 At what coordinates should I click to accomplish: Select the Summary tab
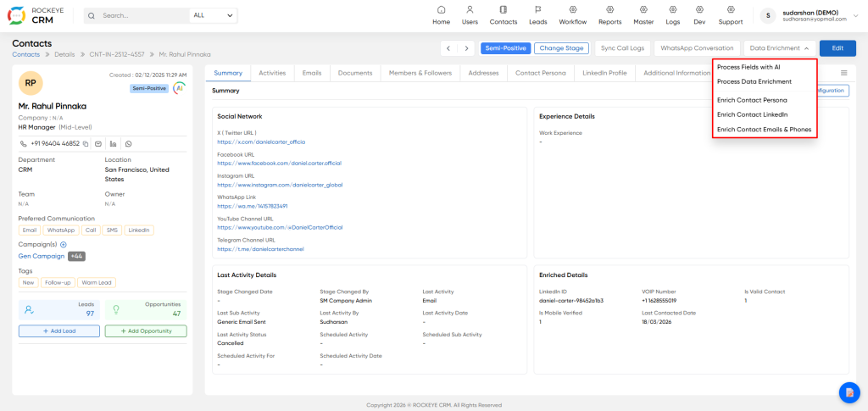tap(228, 73)
